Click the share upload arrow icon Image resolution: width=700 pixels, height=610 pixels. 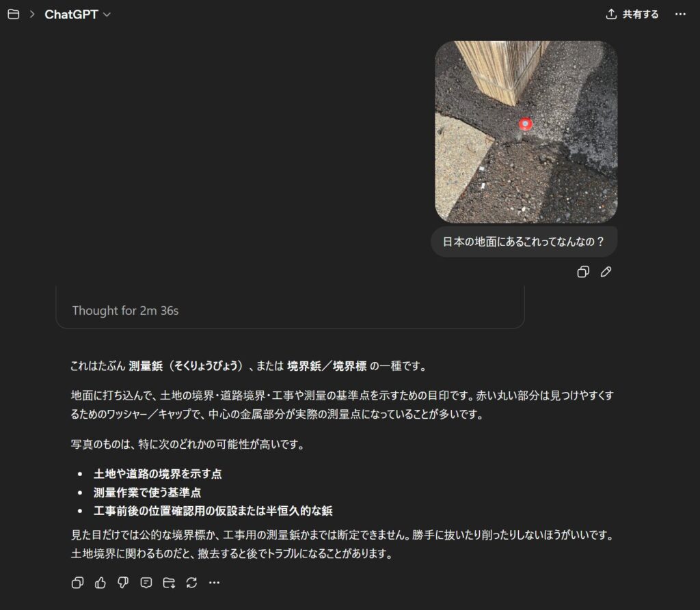tap(611, 14)
